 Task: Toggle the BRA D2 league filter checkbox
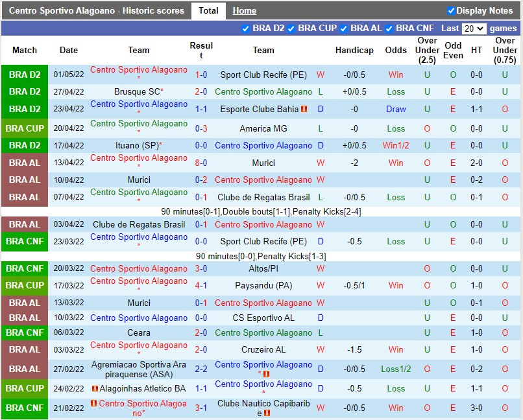245,29
